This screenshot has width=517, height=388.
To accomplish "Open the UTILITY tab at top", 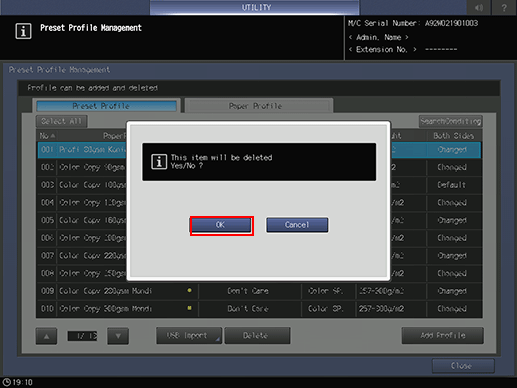I will click(x=255, y=7).
